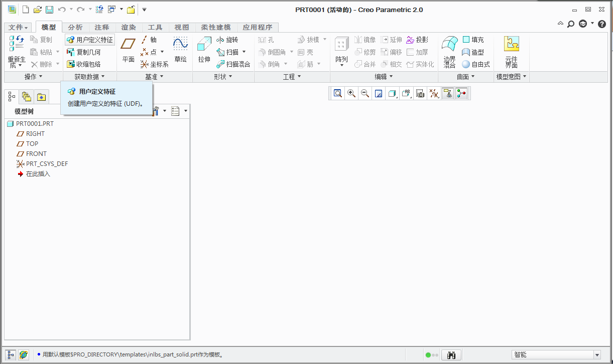Choose the Swept Blend (扫描混合) tool

(233, 64)
